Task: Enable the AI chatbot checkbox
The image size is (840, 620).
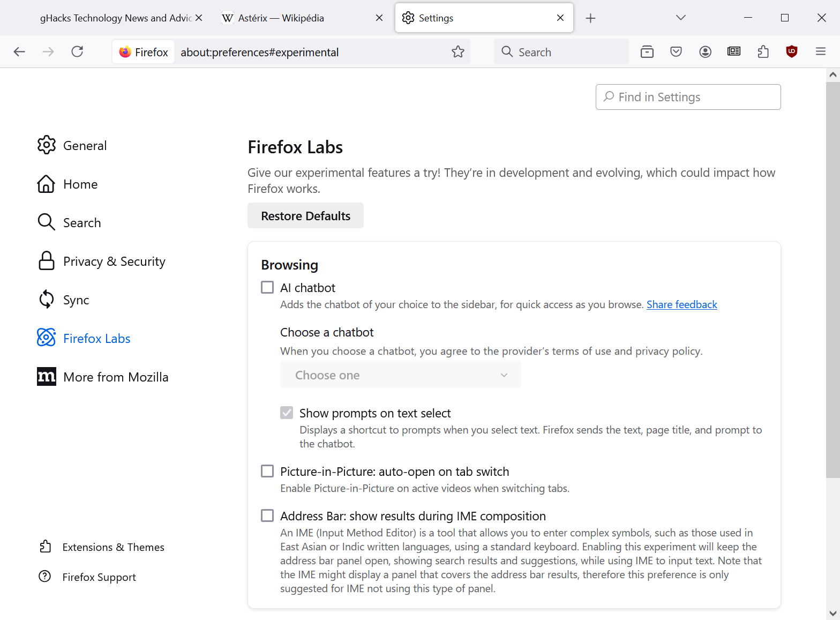Action: click(x=267, y=288)
